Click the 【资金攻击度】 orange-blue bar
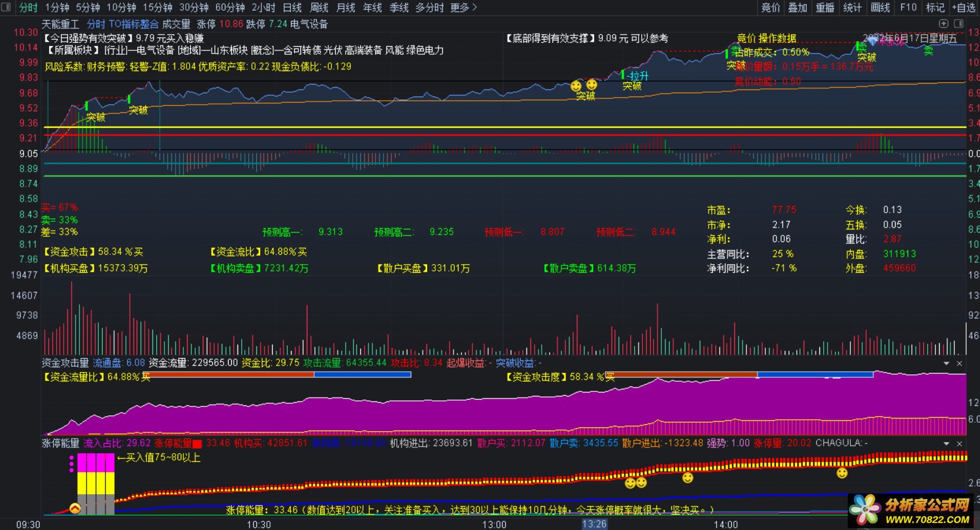980x530 pixels. point(739,374)
